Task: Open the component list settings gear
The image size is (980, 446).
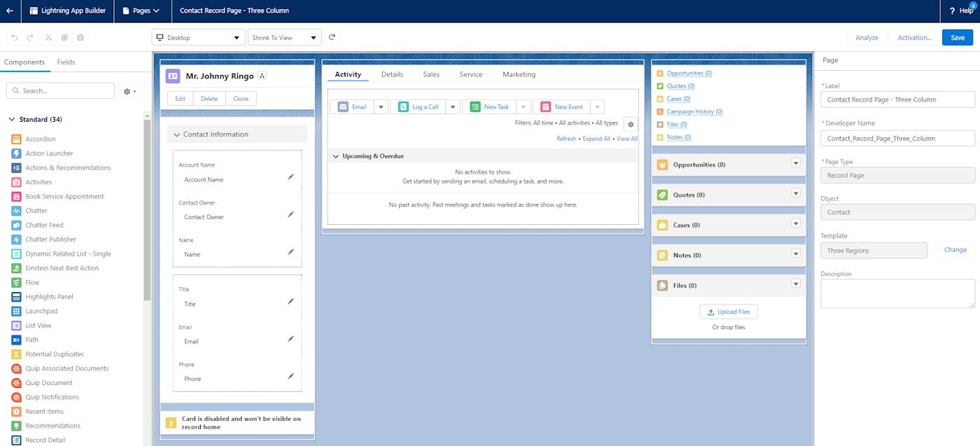Action: point(129,91)
